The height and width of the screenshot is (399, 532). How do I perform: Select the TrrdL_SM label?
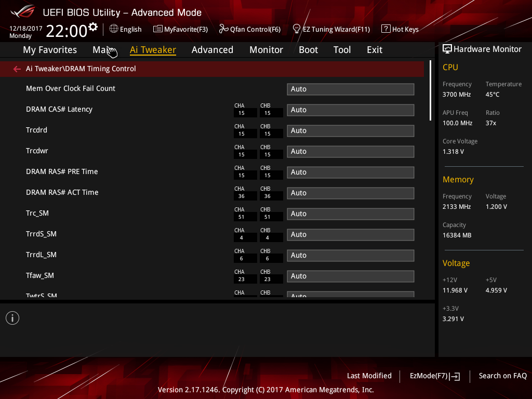41,255
